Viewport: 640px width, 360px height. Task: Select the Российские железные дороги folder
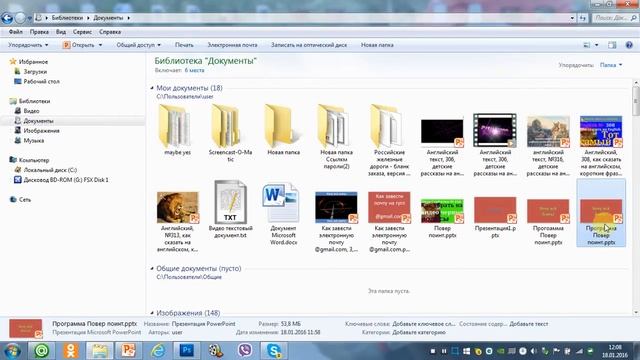click(389, 140)
